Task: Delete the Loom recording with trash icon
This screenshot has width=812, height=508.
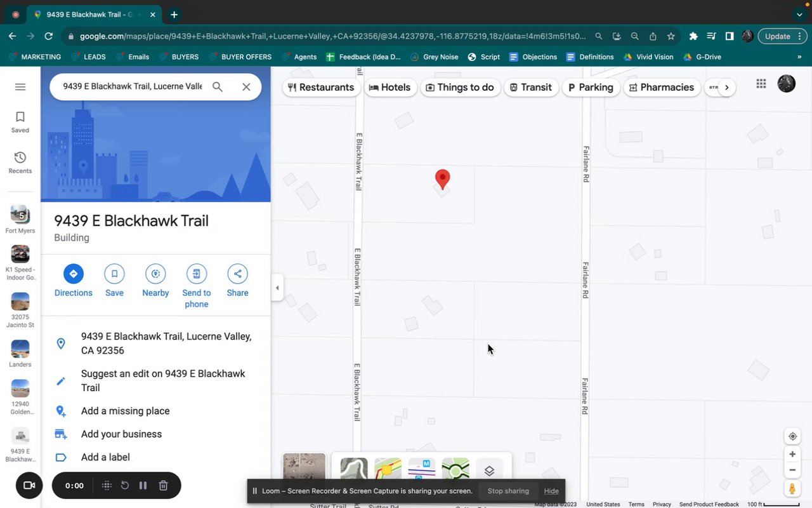Action: 163,485
